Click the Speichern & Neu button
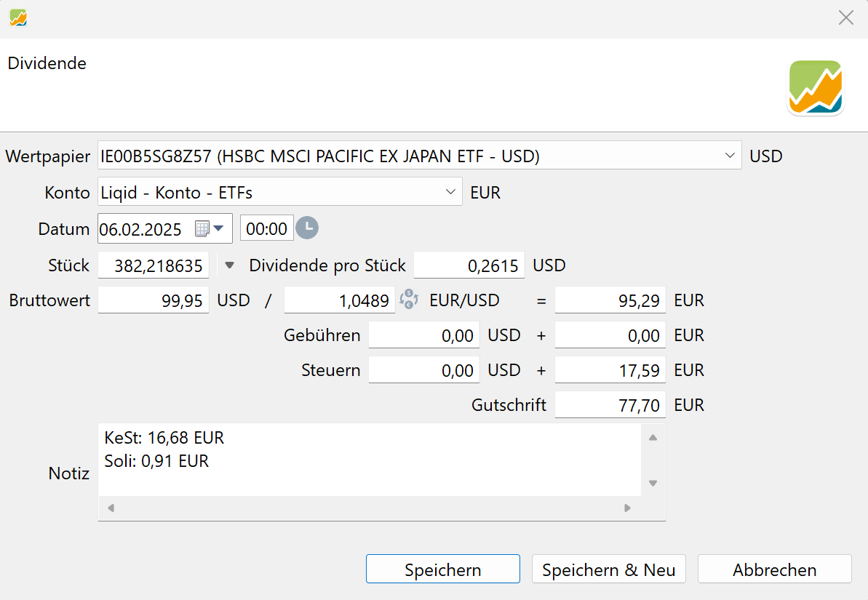Image resolution: width=868 pixels, height=600 pixels. 608,569
